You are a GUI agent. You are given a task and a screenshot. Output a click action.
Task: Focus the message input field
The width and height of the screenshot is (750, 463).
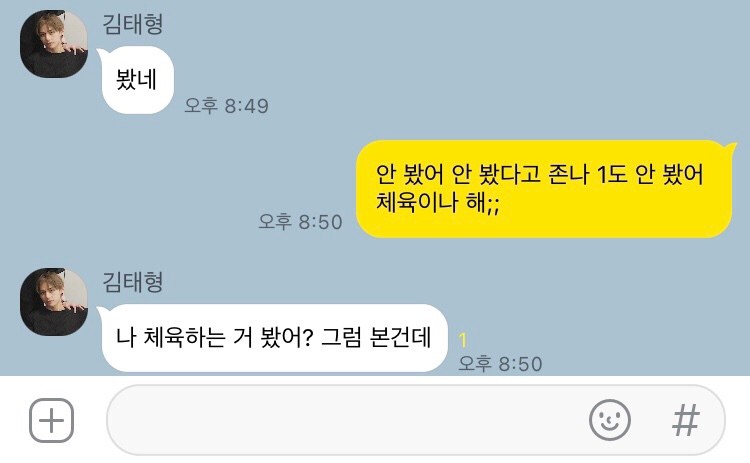[415, 420]
